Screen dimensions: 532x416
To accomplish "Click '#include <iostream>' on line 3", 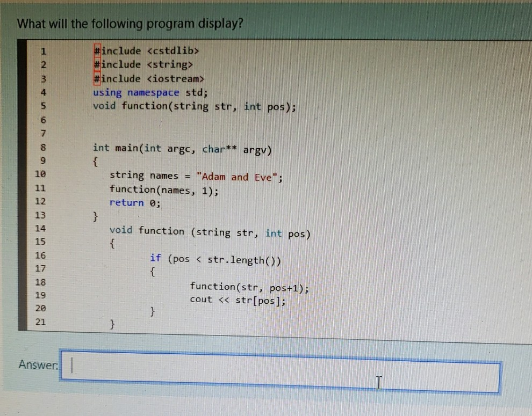I will click(149, 79).
